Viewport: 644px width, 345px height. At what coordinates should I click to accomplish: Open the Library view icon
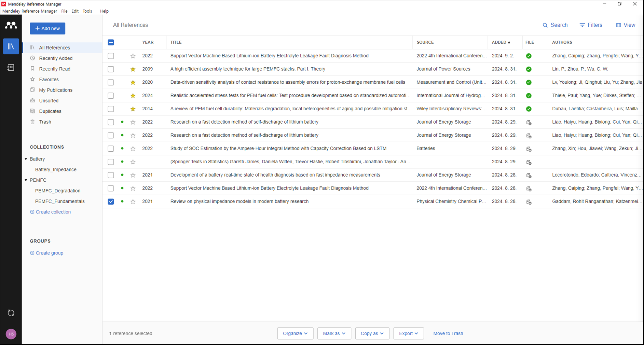click(11, 46)
